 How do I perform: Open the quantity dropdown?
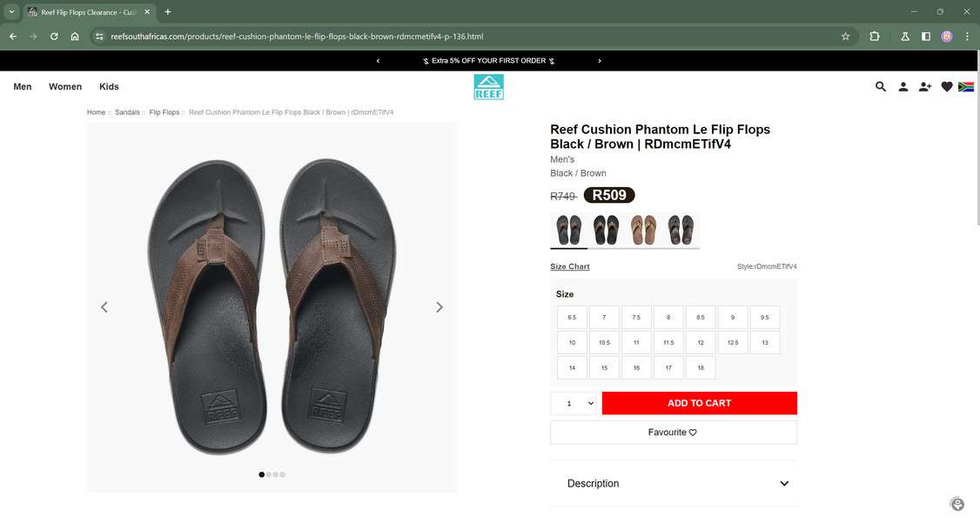coord(574,404)
